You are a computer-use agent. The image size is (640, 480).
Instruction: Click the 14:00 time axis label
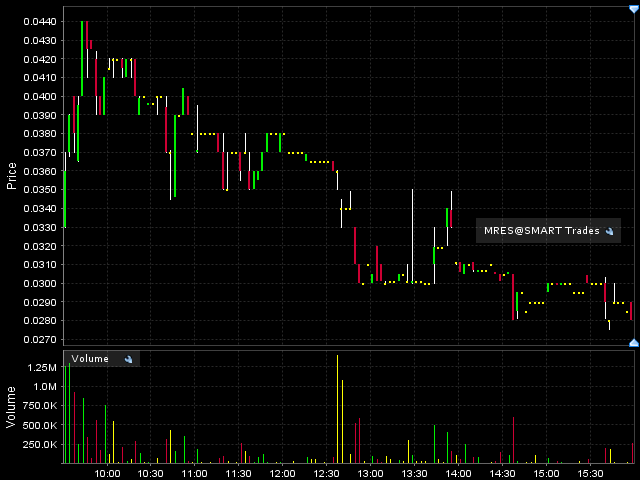pos(457,473)
